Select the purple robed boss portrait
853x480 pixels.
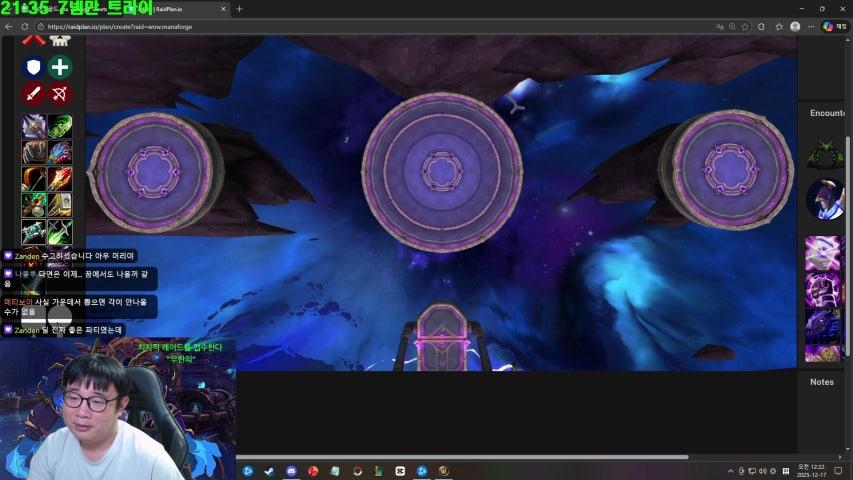point(825,199)
